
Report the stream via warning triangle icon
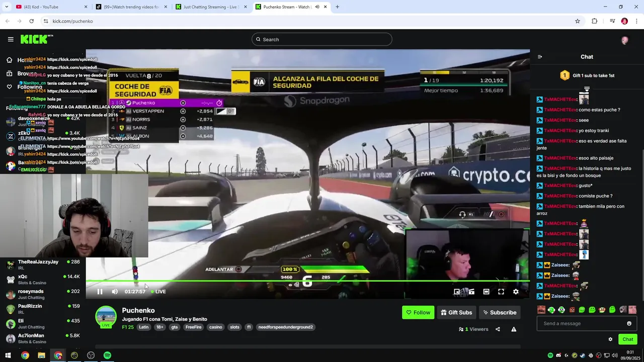(x=514, y=329)
